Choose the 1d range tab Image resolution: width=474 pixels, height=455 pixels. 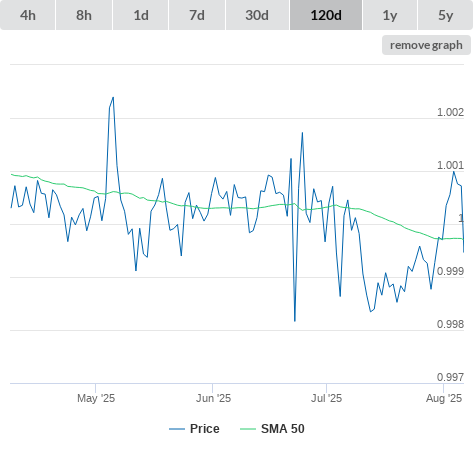coord(141,15)
